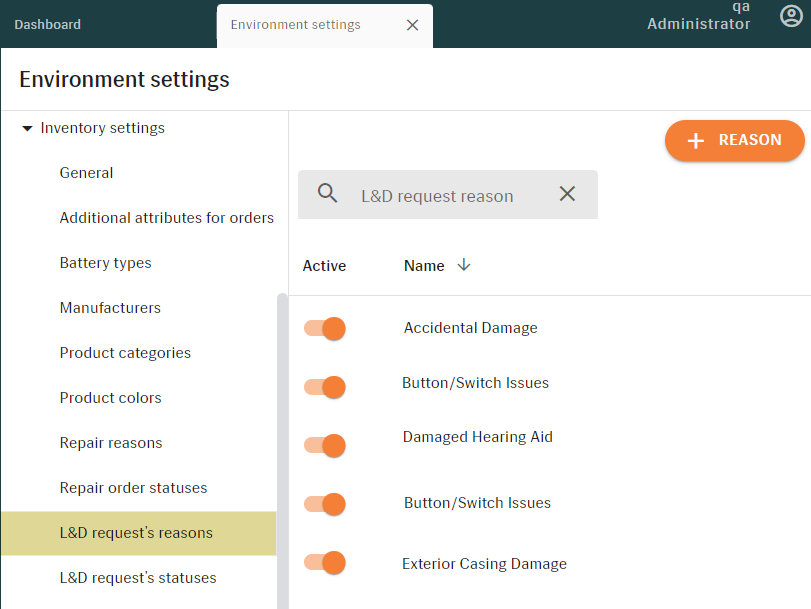Click the qa Administrator user label

click(x=699, y=17)
